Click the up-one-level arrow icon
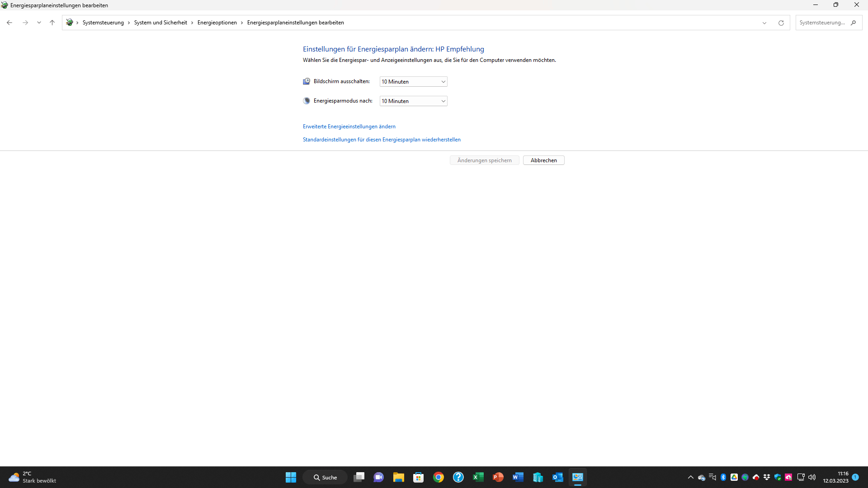868x488 pixels. (x=52, y=23)
